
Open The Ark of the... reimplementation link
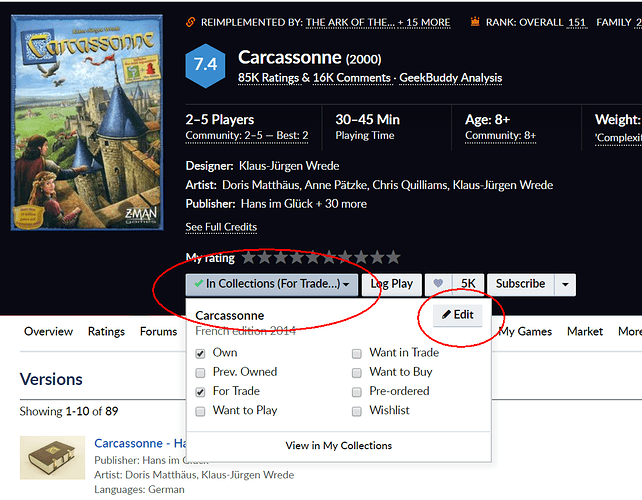[x=350, y=23]
